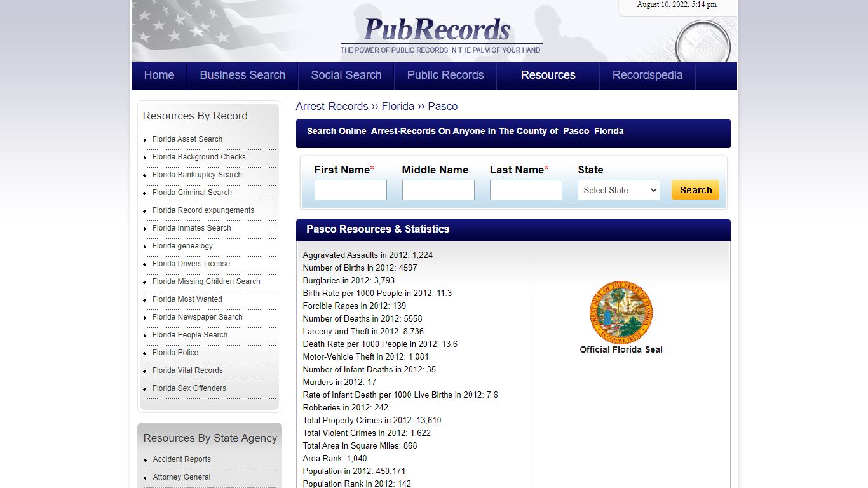The height and width of the screenshot is (488, 868).
Task: Click the Florida breadcrumb link
Action: point(398,106)
